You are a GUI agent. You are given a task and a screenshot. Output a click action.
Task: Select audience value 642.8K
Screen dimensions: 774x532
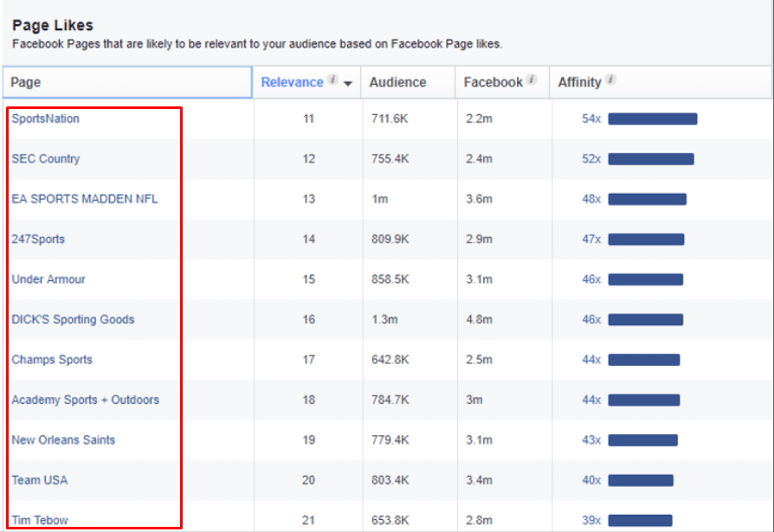click(x=390, y=360)
